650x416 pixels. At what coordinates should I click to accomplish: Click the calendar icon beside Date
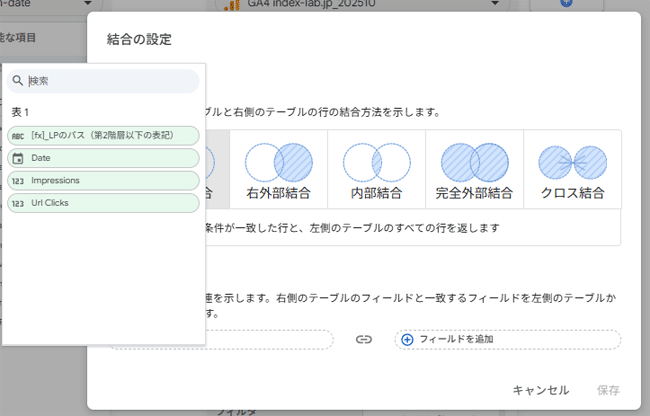pyautogui.click(x=18, y=158)
